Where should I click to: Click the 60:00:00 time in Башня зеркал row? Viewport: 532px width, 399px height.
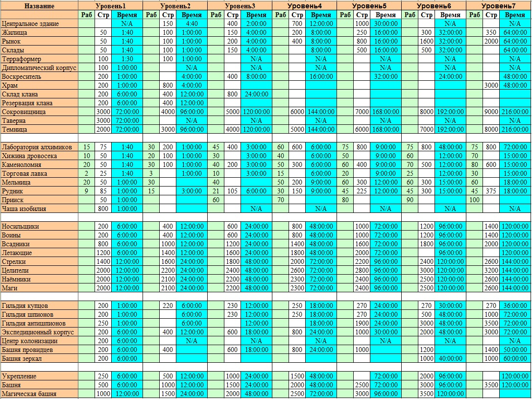(515, 359)
